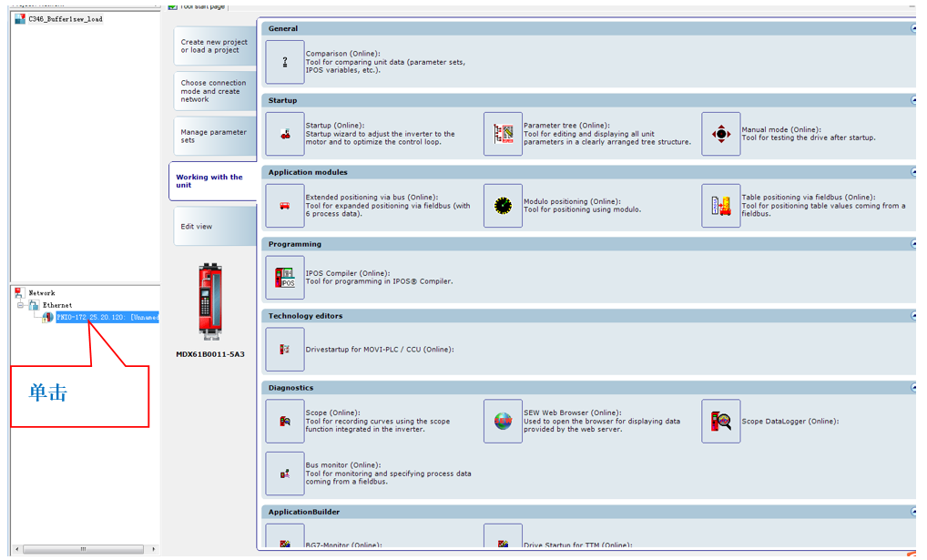Image resolution: width=927 pixels, height=560 pixels.
Task: Collapse the General section
Action: click(x=913, y=28)
